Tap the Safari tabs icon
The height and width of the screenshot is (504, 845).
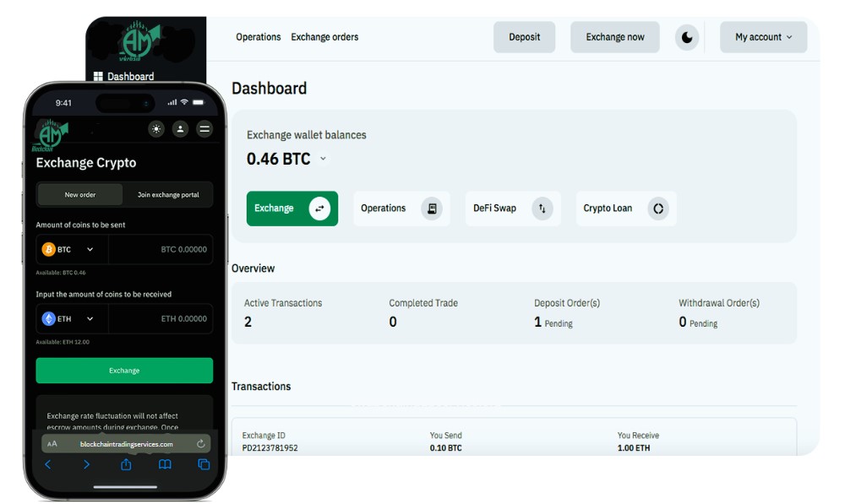[x=204, y=464]
